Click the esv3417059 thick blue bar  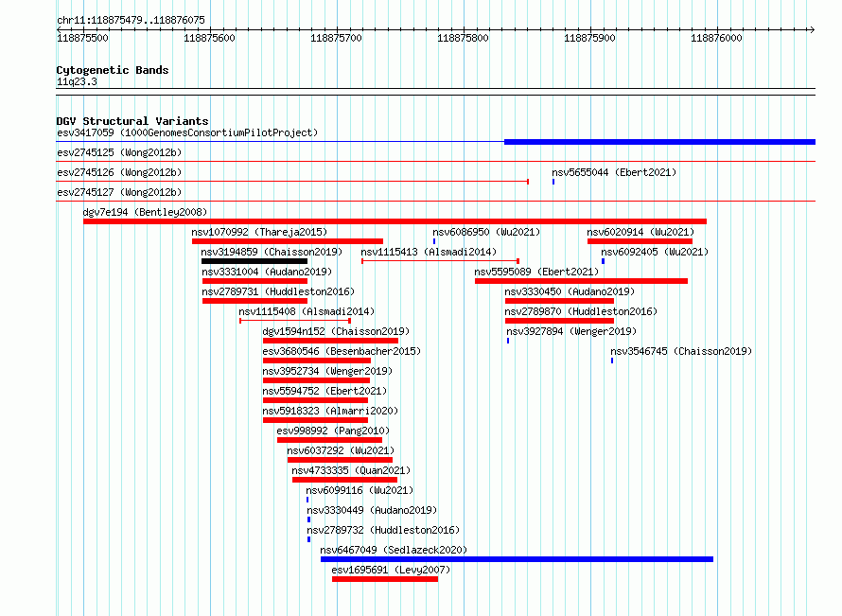(659, 142)
